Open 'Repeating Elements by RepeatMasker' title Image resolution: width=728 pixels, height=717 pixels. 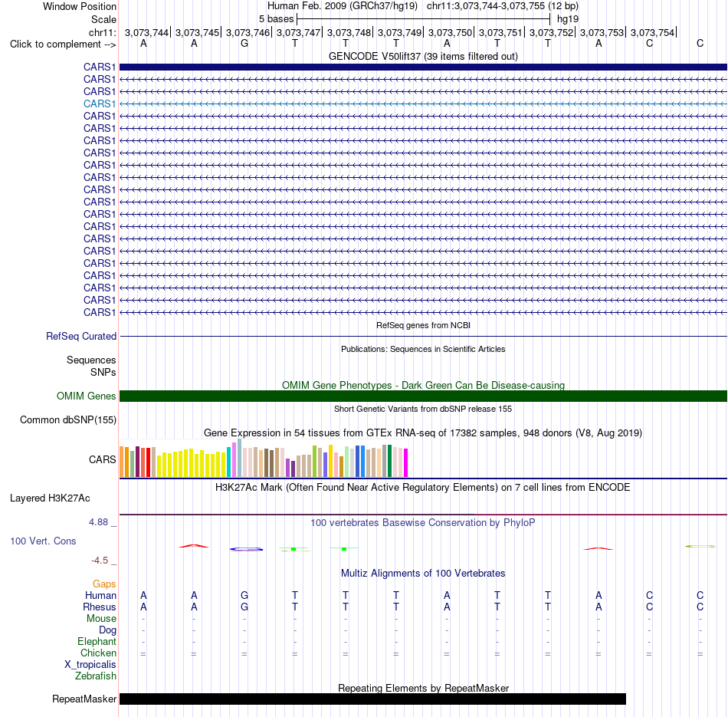pos(423,688)
